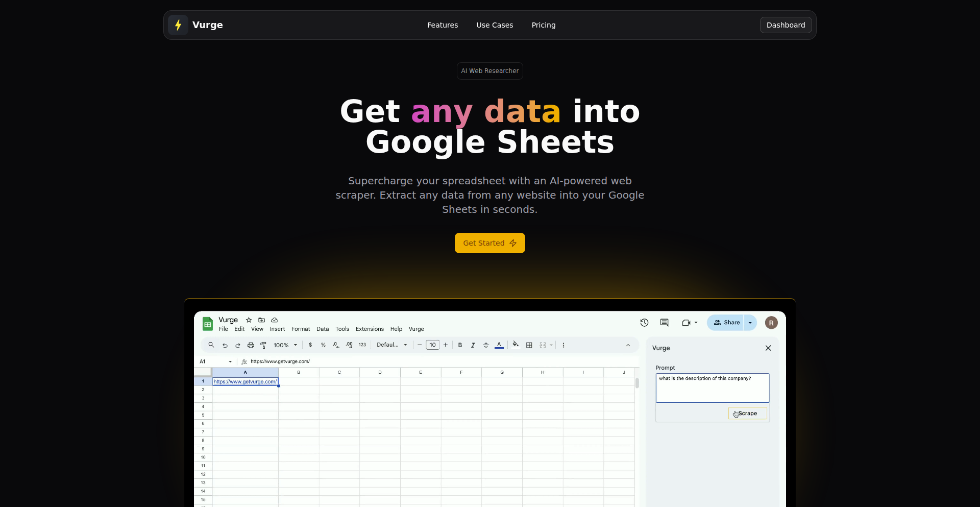This screenshot has width=980, height=507.
Task: Open the R account avatar
Action: point(771,323)
